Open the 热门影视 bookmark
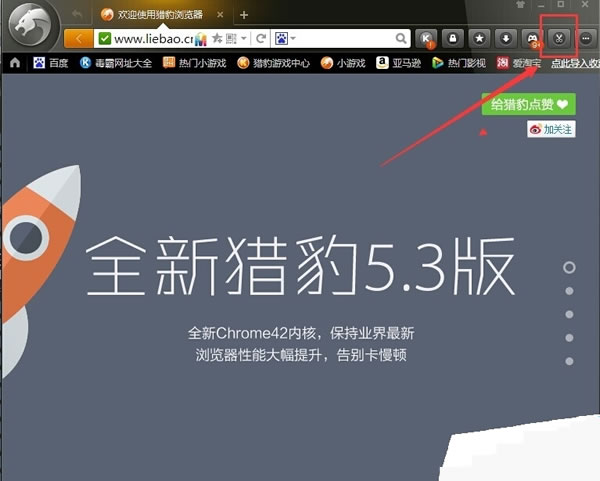 (x=459, y=63)
